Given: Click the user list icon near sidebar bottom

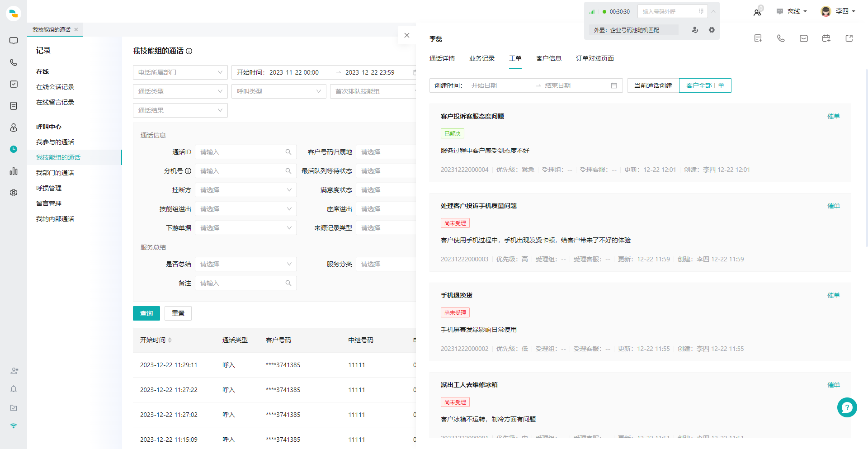Looking at the screenshot, I should (x=14, y=371).
